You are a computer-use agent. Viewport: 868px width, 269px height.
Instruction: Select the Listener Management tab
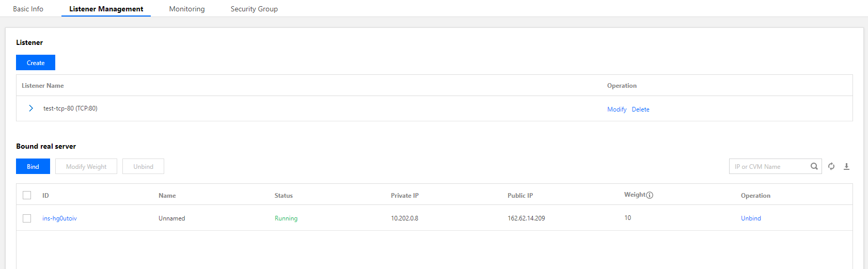[106, 9]
